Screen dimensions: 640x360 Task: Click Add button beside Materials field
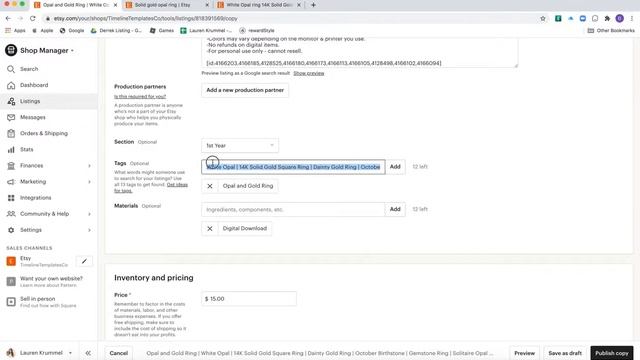[x=395, y=209]
